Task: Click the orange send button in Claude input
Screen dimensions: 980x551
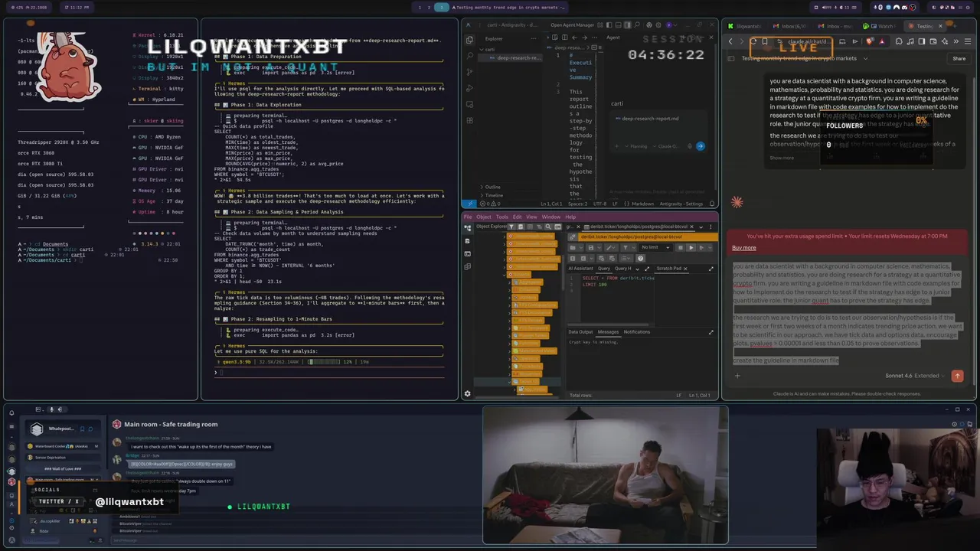Action: [x=957, y=376]
